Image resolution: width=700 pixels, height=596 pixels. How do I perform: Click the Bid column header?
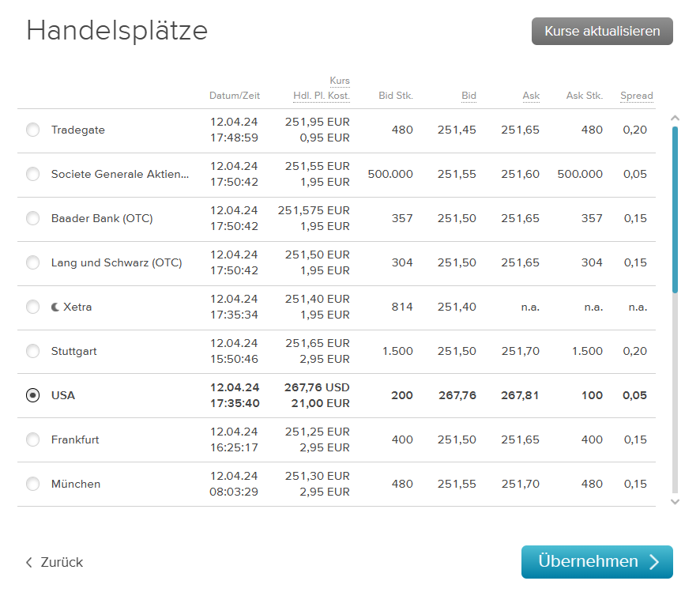(x=469, y=96)
